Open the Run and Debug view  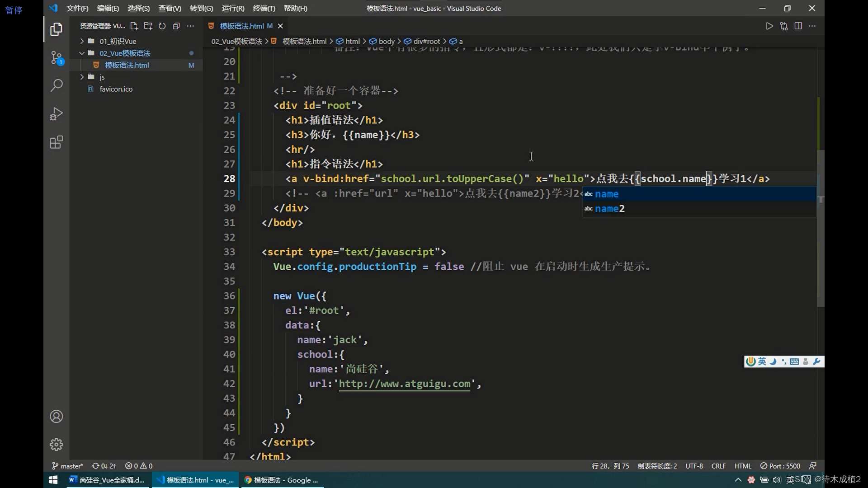click(56, 114)
